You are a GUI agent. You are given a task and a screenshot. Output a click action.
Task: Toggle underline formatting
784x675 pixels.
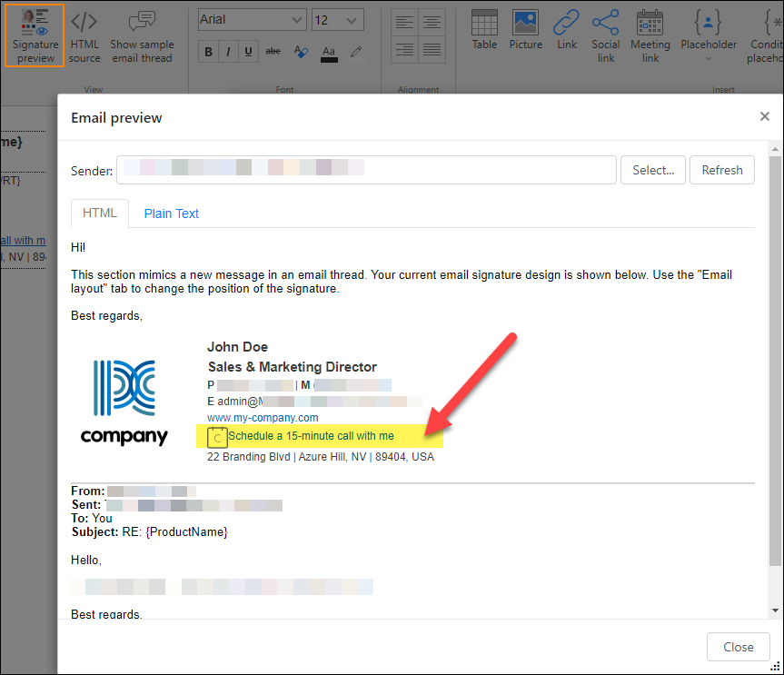click(x=248, y=52)
